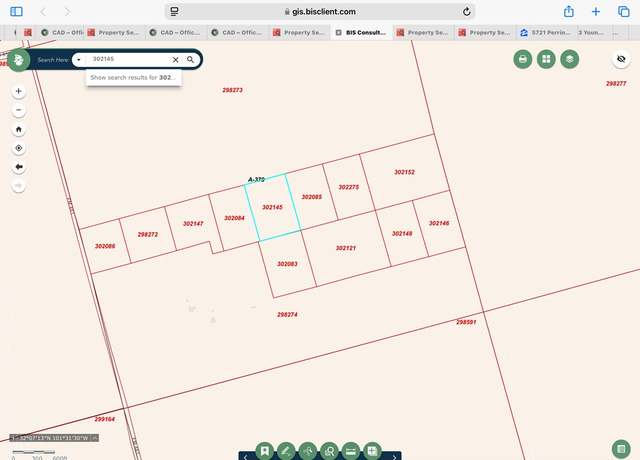The image size is (640, 460).
Task: Click the coordinates readout bar
Action: click(54, 438)
